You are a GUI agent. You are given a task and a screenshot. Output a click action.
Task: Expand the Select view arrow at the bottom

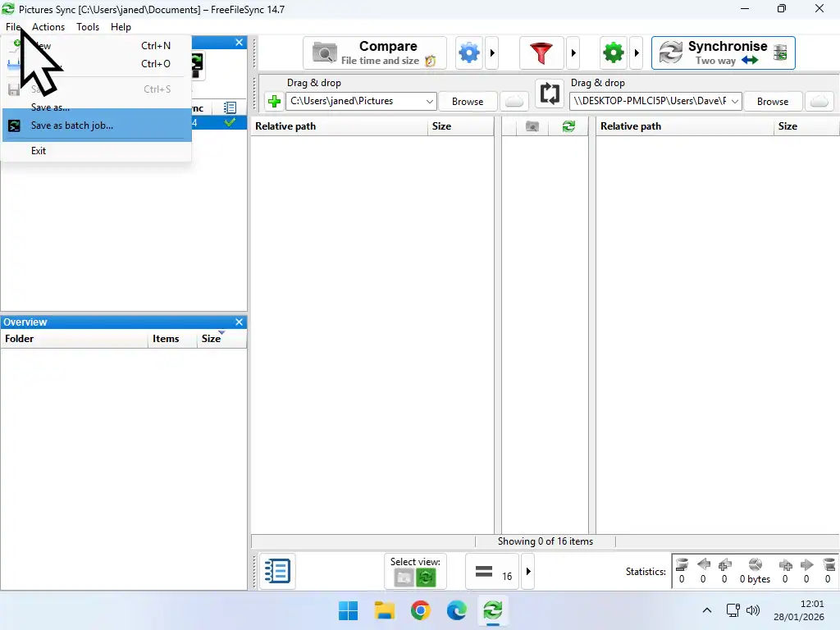pyautogui.click(x=528, y=571)
